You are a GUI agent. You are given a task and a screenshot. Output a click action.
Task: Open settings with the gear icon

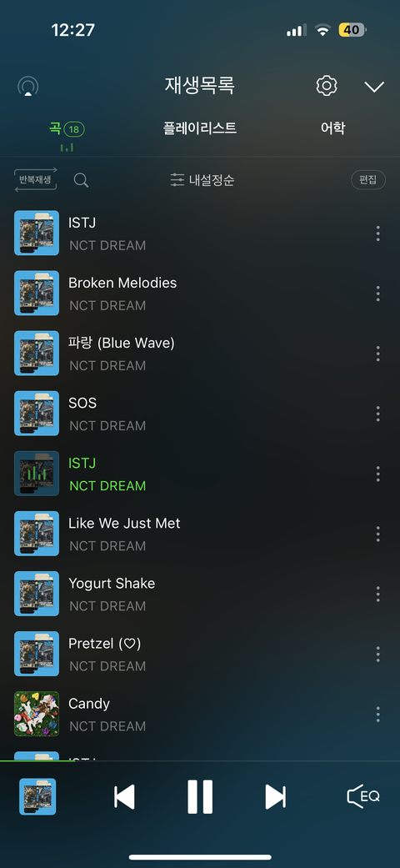coord(327,86)
